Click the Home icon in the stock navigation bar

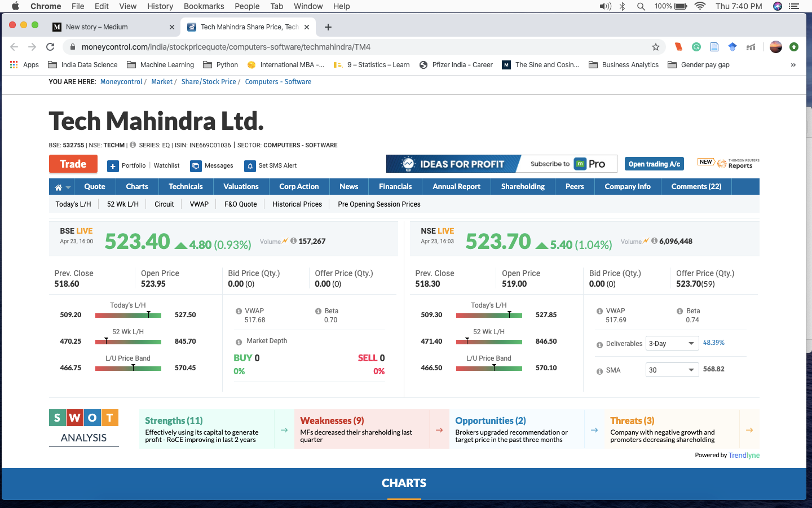(58, 187)
